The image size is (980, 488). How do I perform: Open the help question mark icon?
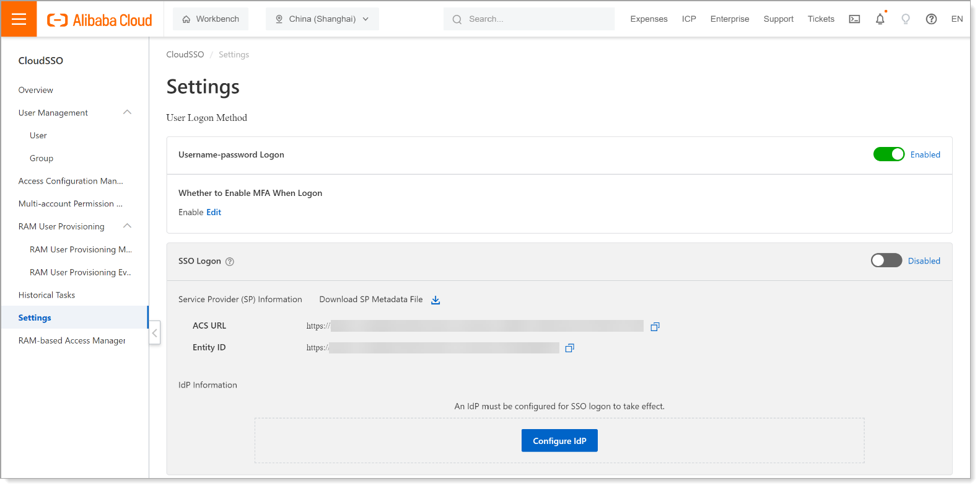pos(931,19)
